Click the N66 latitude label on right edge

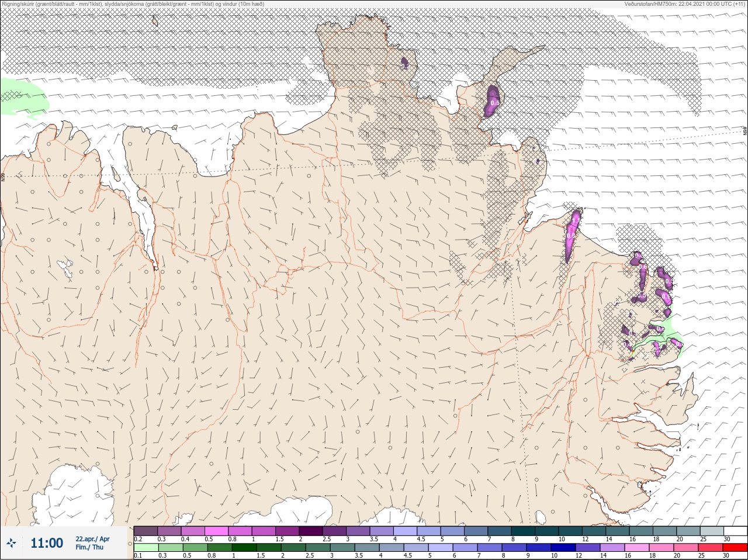745,132
